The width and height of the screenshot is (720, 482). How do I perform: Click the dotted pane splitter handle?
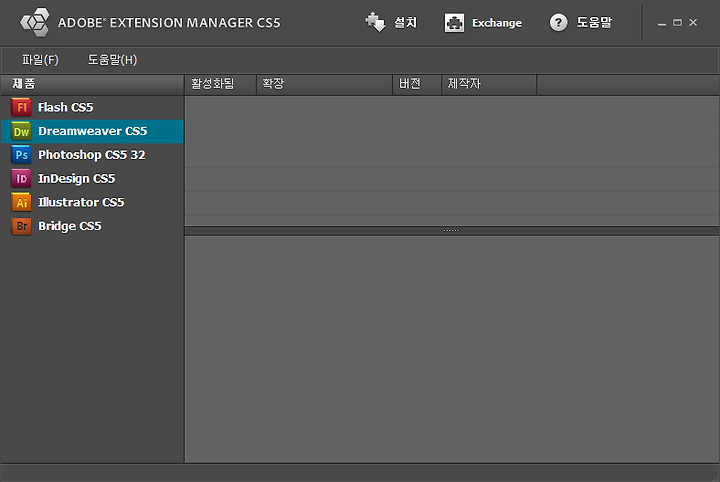tap(451, 230)
